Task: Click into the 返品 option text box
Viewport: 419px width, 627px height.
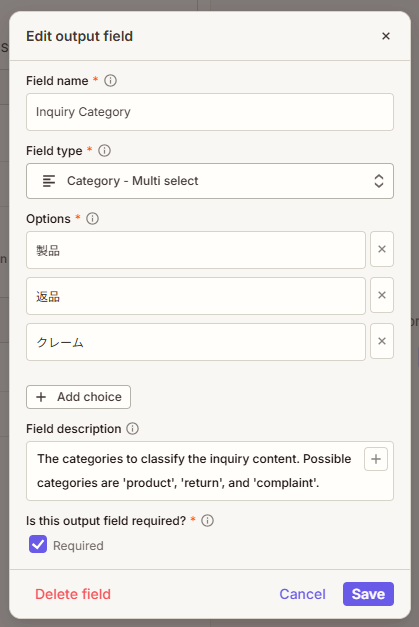Action: click(x=196, y=296)
